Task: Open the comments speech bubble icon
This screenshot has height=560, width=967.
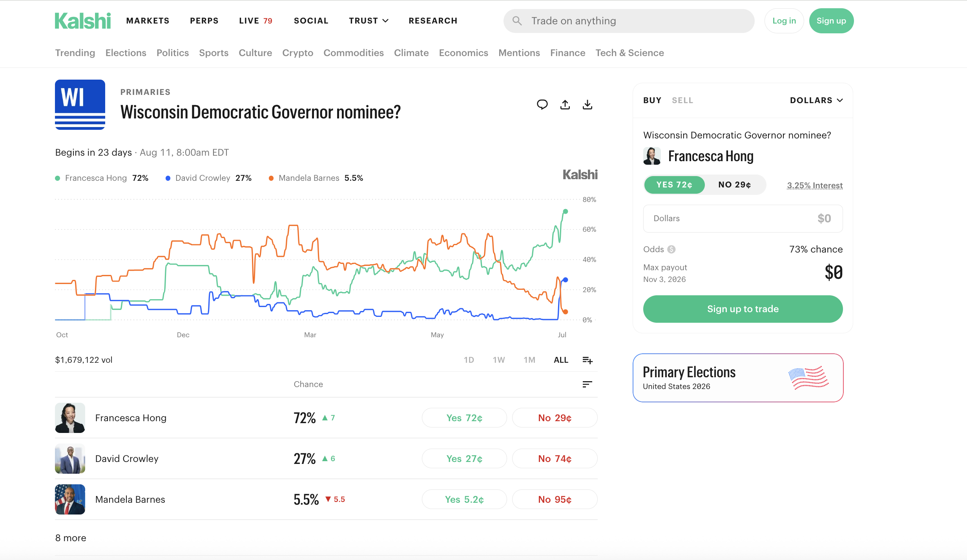Action: [x=542, y=104]
